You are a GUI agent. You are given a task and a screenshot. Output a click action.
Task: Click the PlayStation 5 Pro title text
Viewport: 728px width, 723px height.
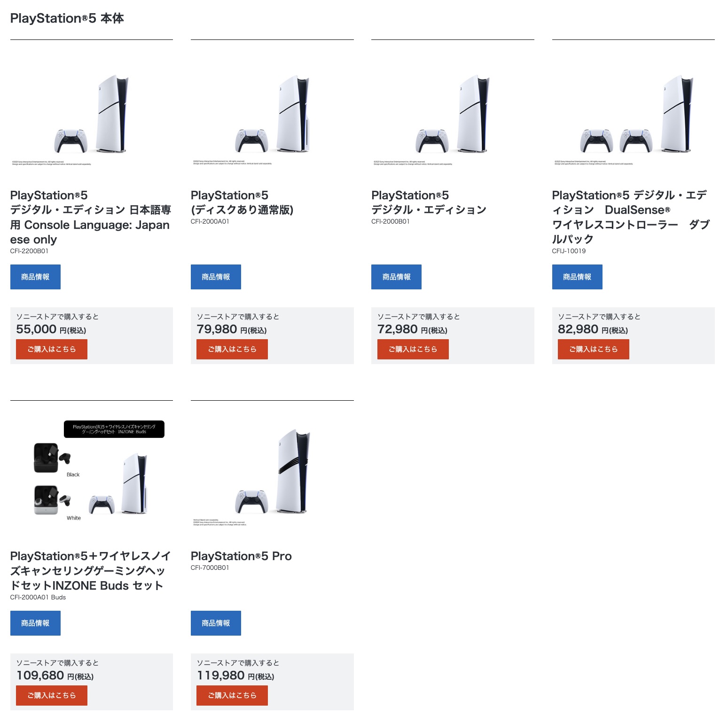pos(241,556)
